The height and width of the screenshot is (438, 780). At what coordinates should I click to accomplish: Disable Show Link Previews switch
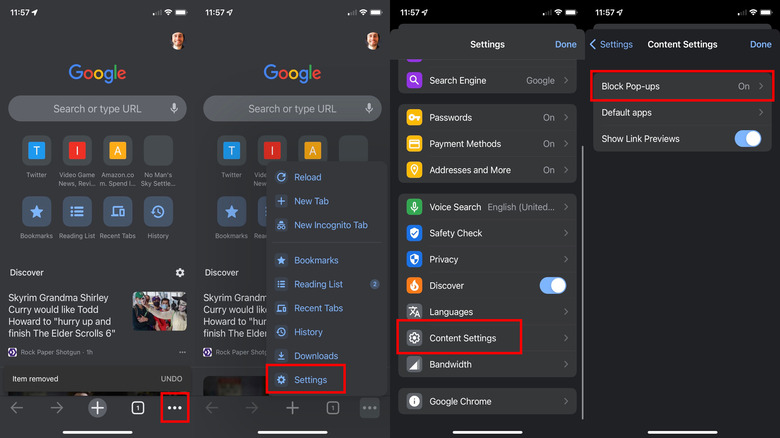[747, 139]
